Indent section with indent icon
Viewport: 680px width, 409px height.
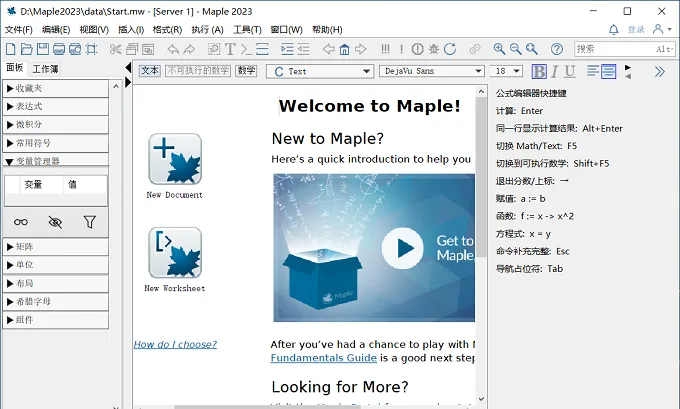pos(287,49)
